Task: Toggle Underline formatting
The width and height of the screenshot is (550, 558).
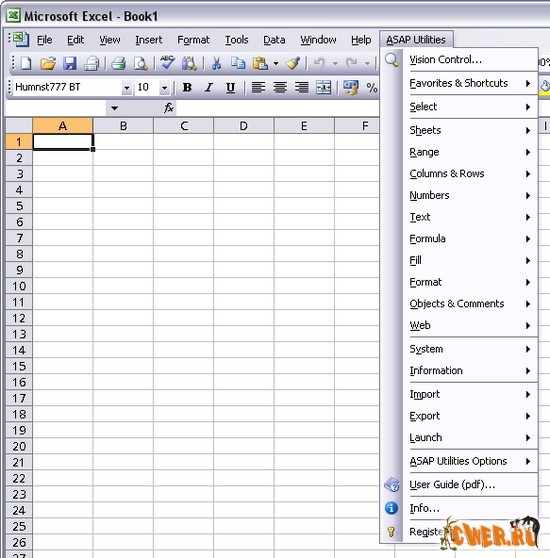Action: coord(231,87)
